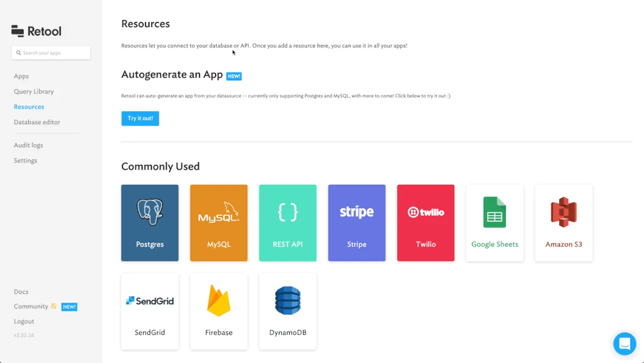The image size is (644, 363).
Task: Open the Firebase resource tile
Action: click(x=219, y=311)
